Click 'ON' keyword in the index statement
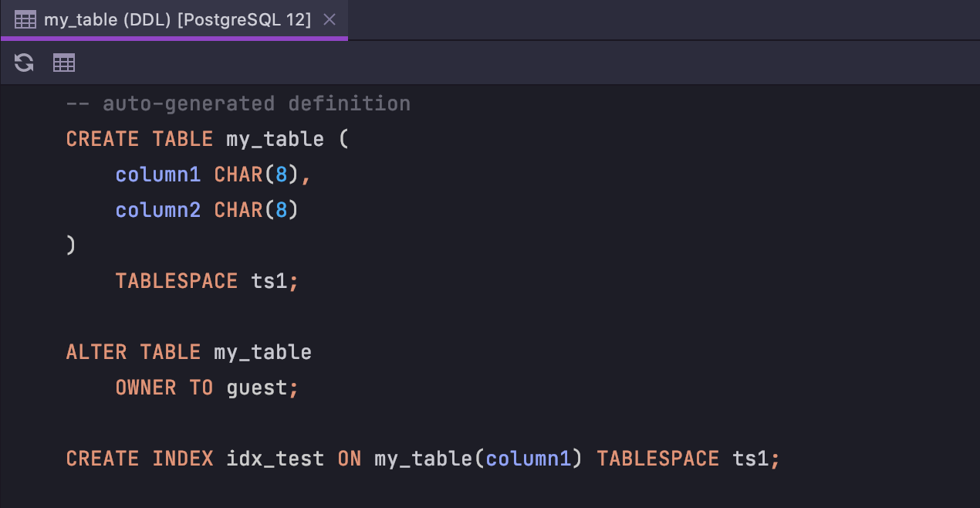 pyautogui.click(x=350, y=459)
